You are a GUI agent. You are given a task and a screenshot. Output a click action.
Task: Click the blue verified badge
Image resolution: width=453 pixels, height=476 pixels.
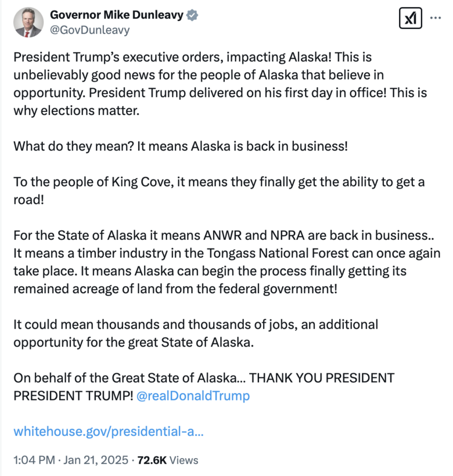192,15
